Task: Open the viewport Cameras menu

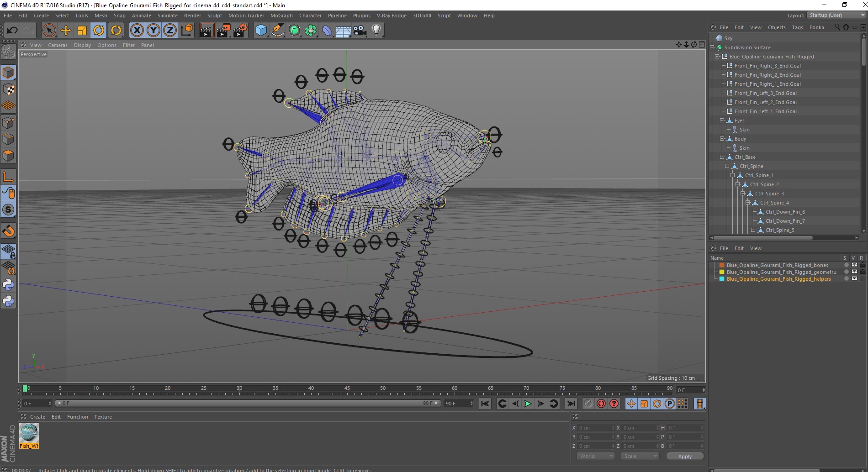Action: (58, 45)
